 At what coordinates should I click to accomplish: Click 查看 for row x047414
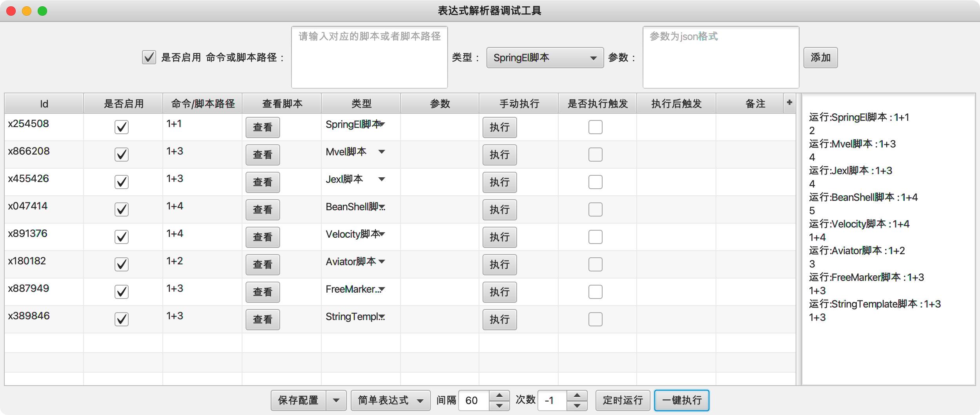tap(262, 210)
